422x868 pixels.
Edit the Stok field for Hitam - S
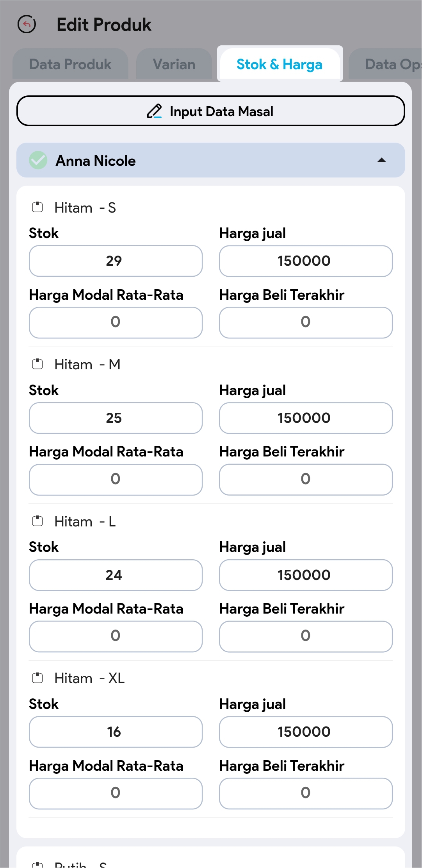116,261
